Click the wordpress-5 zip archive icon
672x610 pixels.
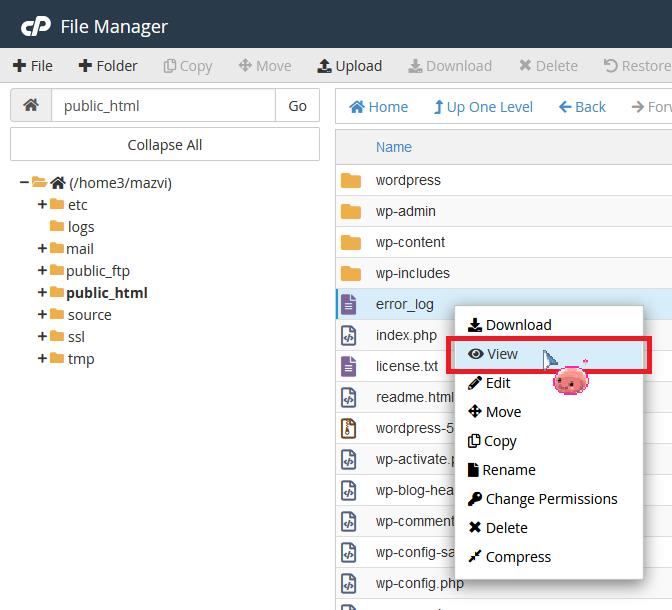tap(348, 428)
